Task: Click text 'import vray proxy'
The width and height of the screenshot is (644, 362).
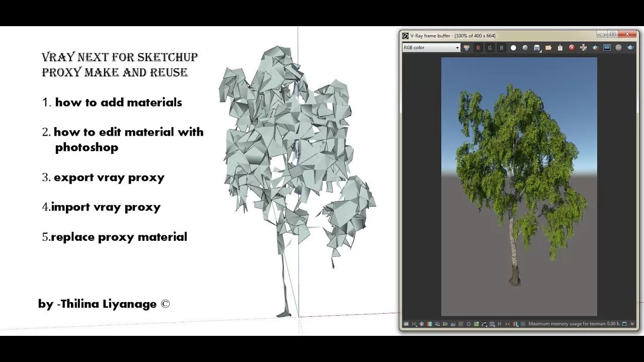Action: click(106, 207)
